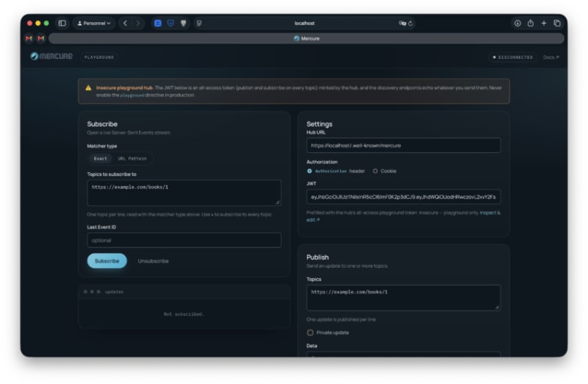Reload the page with the refresh icon
Viewport: 588px width, 384px height.
coord(411,24)
